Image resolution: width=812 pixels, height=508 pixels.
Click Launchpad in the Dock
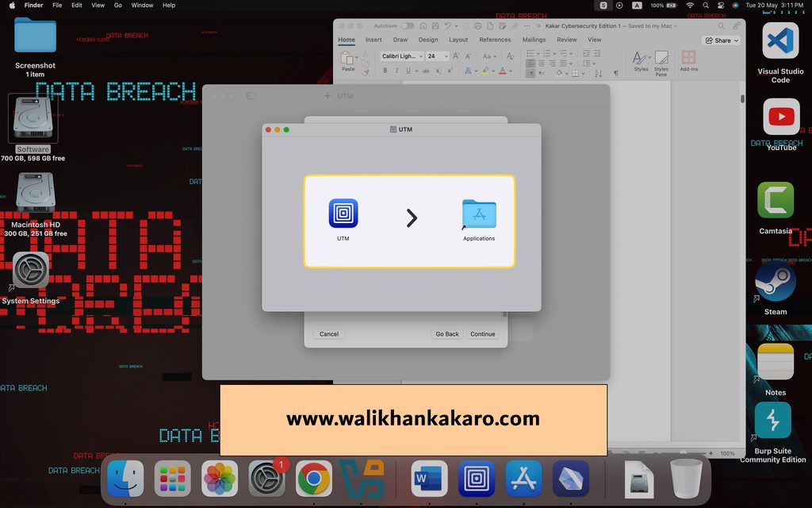pyautogui.click(x=172, y=479)
